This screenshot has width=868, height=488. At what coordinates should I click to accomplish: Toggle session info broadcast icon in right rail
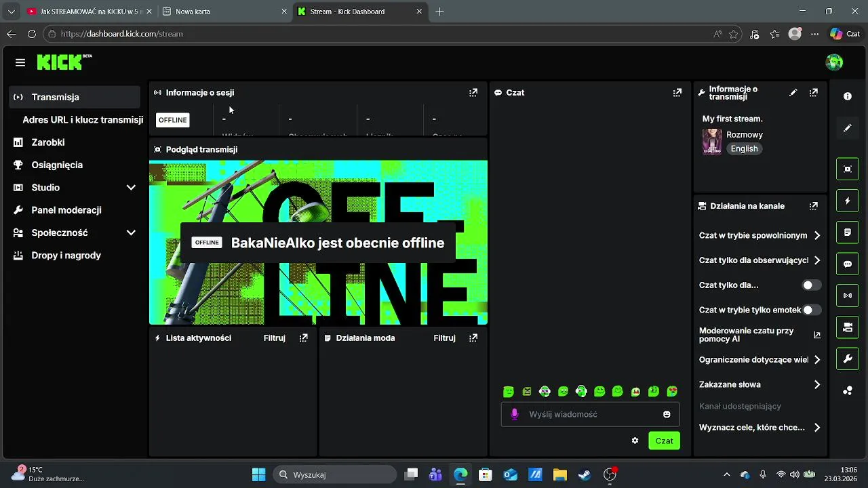point(848,296)
